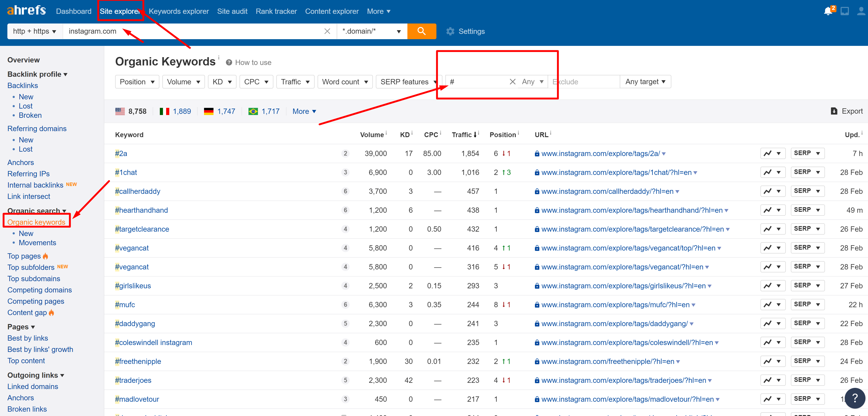Open the user account icon
The image size is (868, 416).
coord(861,11)
